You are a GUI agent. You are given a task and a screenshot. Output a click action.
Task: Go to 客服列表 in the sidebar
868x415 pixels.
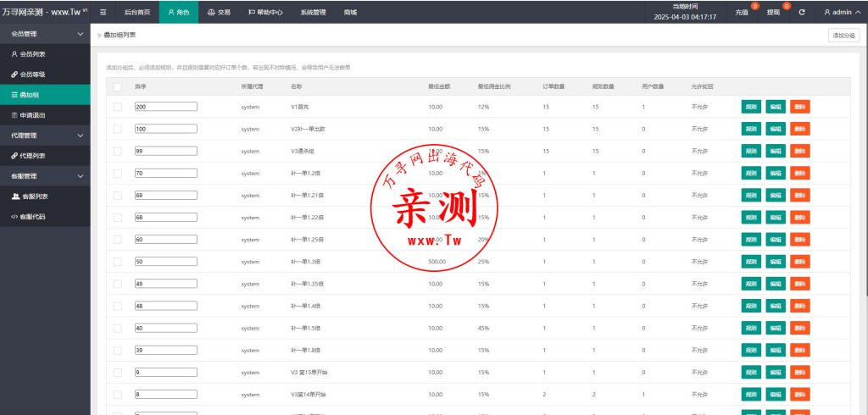(45, 196)
